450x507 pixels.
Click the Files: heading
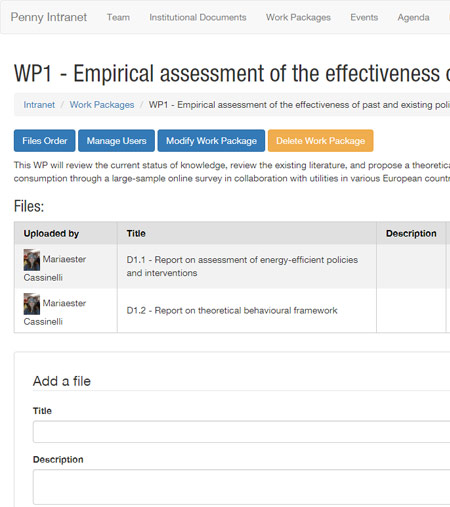[29, 206]
